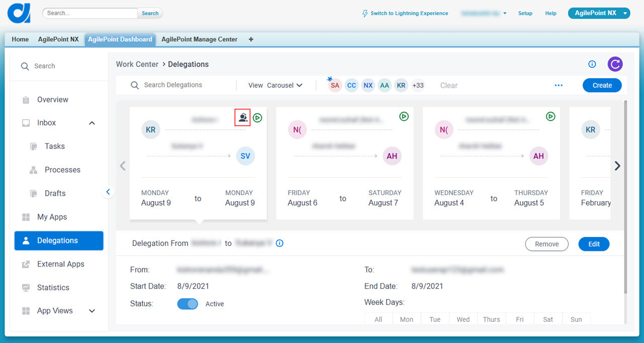Click the Overview clipboard icon
This screenshot has height=343, width=644.
pos(26,100)
